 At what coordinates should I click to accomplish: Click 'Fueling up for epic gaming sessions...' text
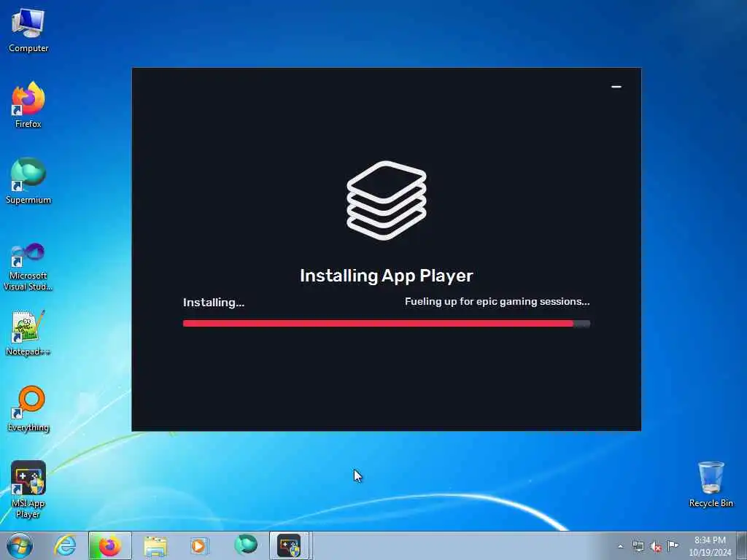(498, 301)
